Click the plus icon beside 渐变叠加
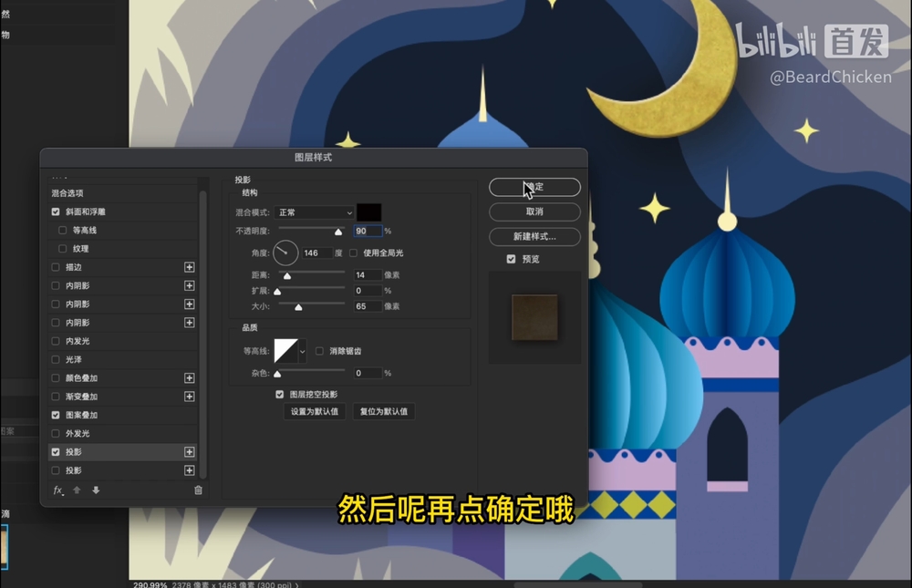 pyautogui.click(x=189, y=397)
